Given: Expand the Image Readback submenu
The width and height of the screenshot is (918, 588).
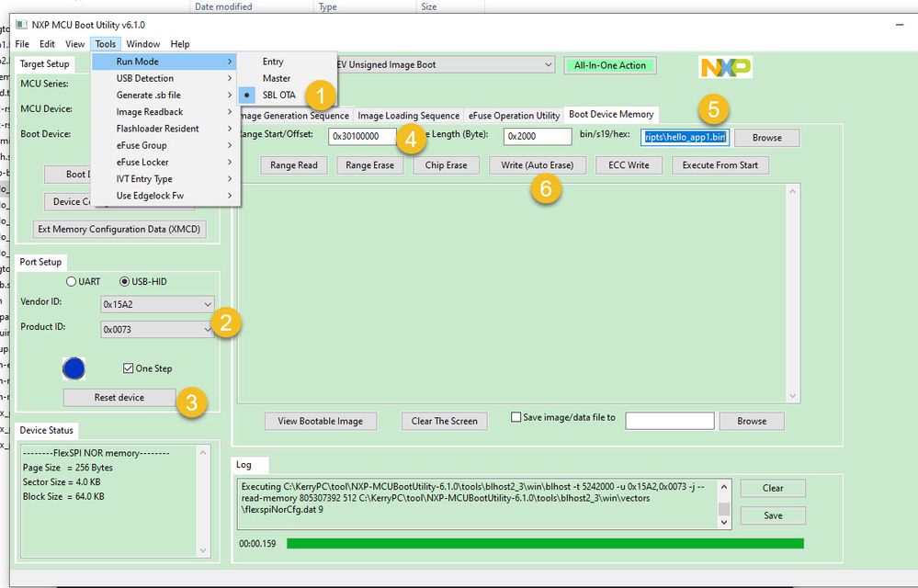Looking at the screenshot, I should pyautogui.click(x=165, y=112).
